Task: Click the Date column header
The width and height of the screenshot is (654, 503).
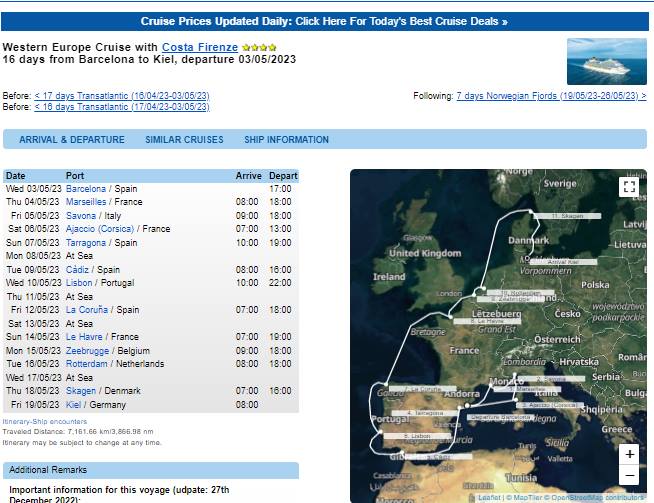Action: coord(15,176)
